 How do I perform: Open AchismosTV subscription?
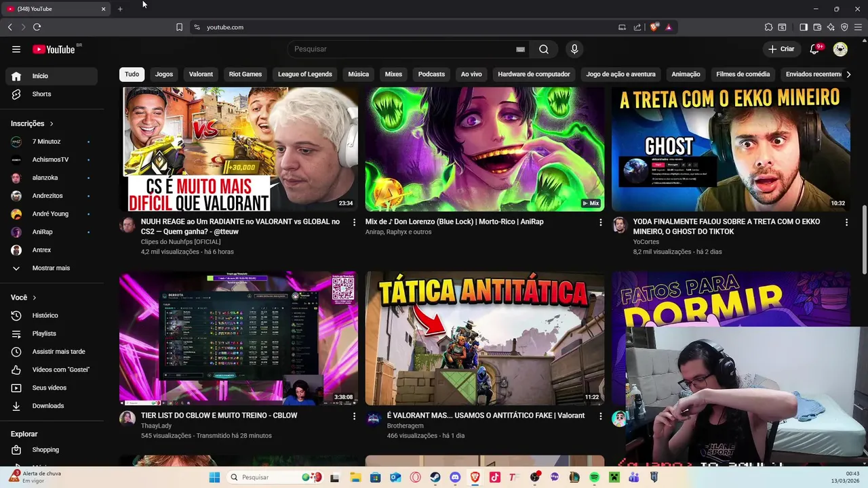click(x=52, y=160)
